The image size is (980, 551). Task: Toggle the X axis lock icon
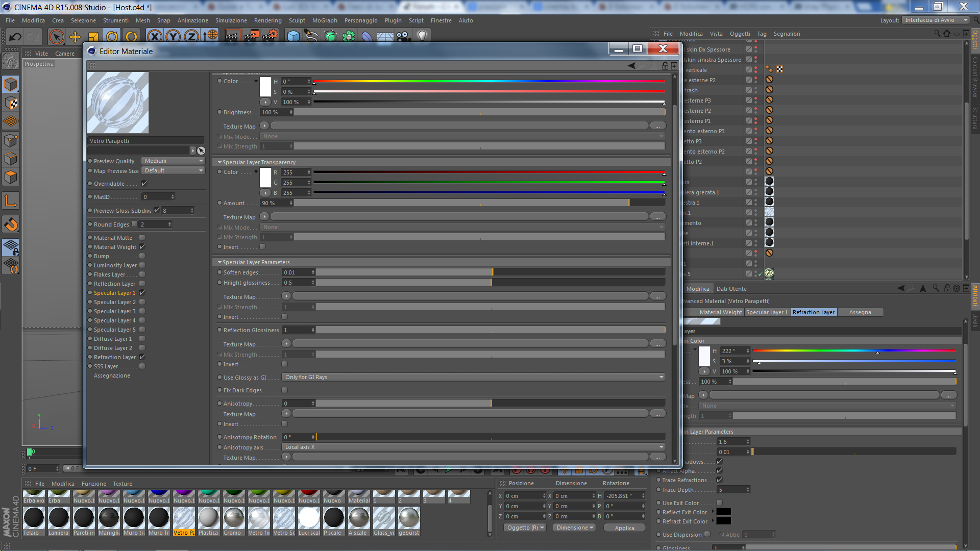tap(155, 36)
